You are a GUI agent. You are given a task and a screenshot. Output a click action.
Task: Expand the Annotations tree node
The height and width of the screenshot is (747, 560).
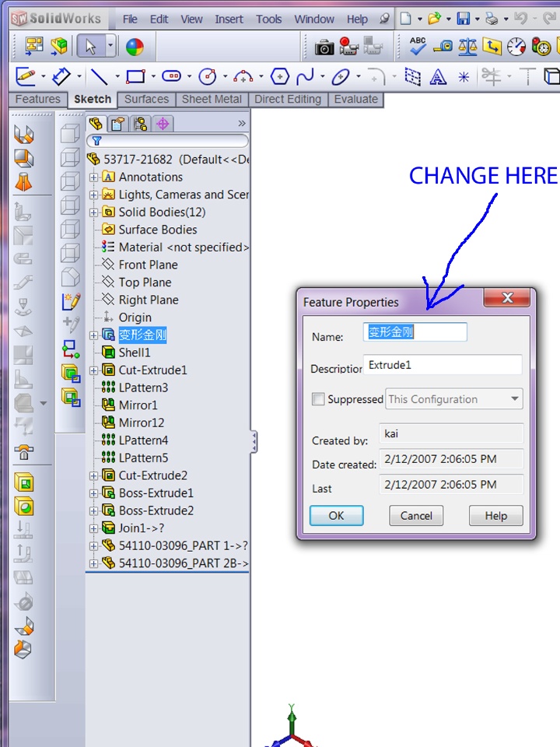click(x=93, y=177)
